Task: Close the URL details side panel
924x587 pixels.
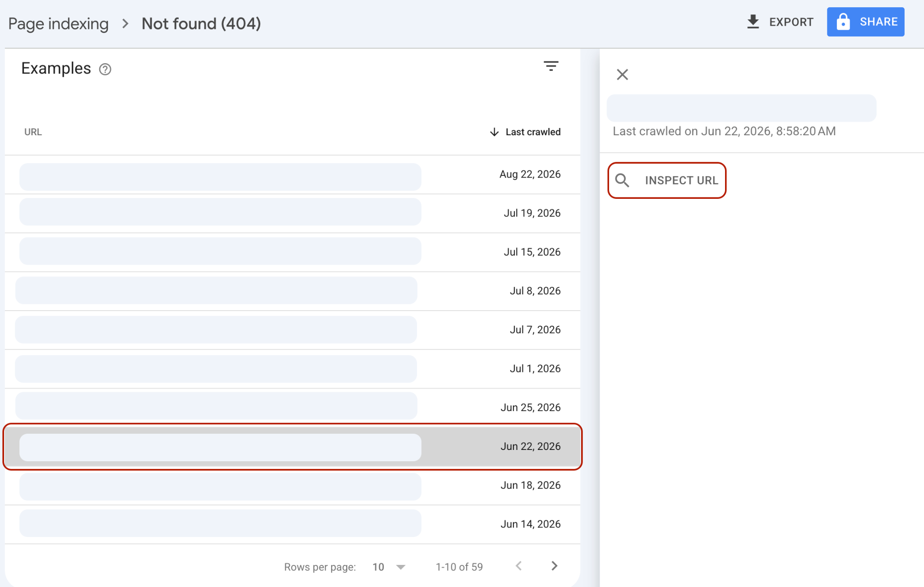Action: pos(623,74)
